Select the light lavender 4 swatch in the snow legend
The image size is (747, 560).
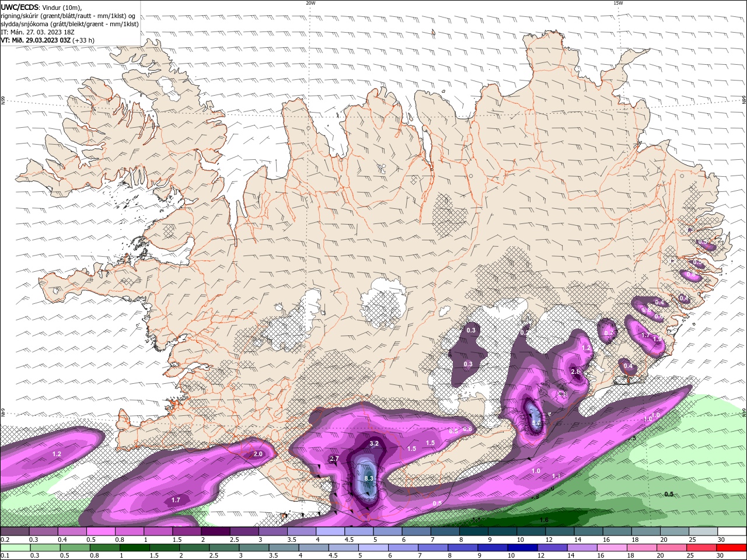(x=330, y=531)
